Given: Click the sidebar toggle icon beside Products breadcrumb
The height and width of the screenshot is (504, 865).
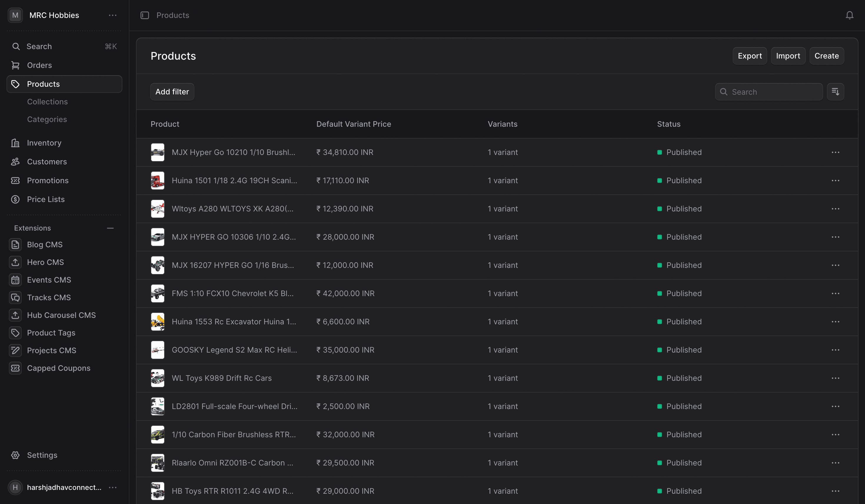Looking at the screenshot, I should 144,15.
